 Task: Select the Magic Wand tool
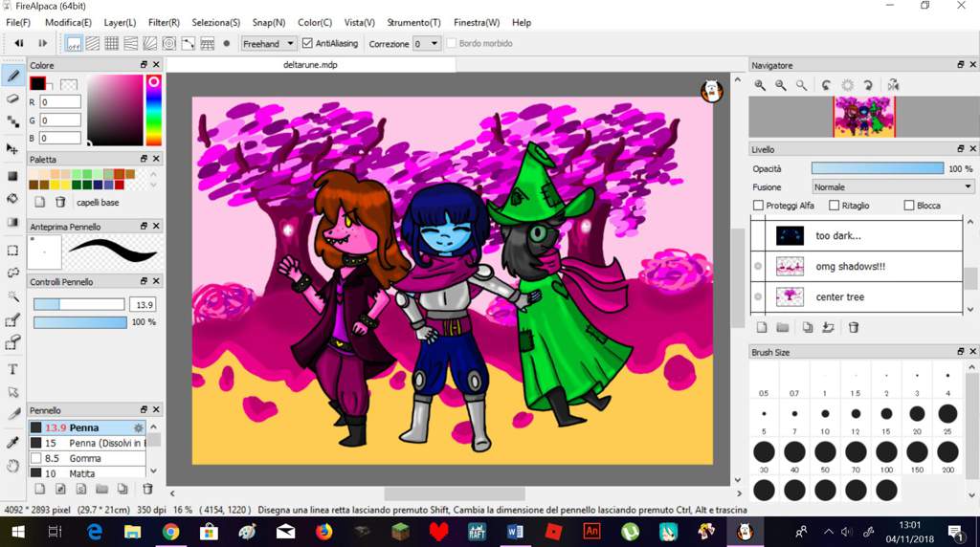point(12,296)
